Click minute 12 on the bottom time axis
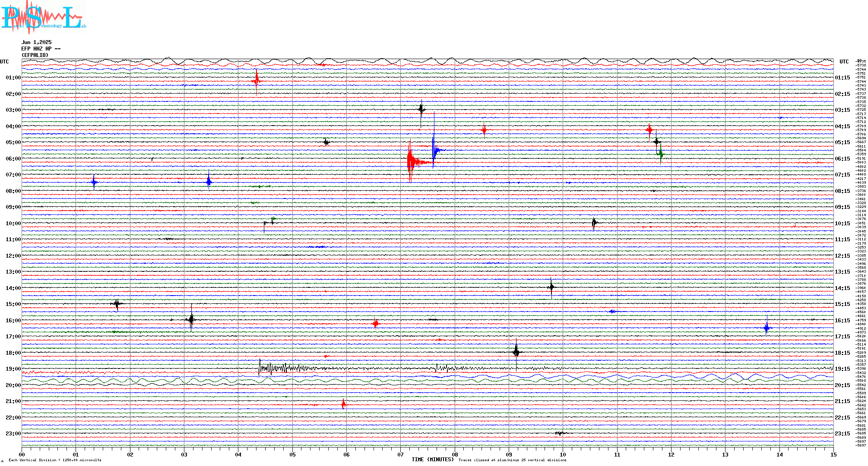This screenshot has height=466, width=868. click(x=671, y=454)
